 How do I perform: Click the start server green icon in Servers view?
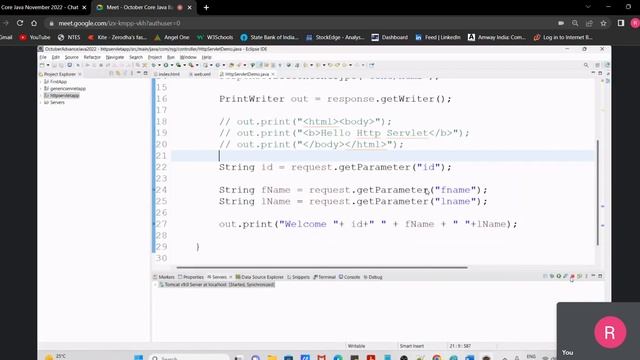(x=559, y=276)
